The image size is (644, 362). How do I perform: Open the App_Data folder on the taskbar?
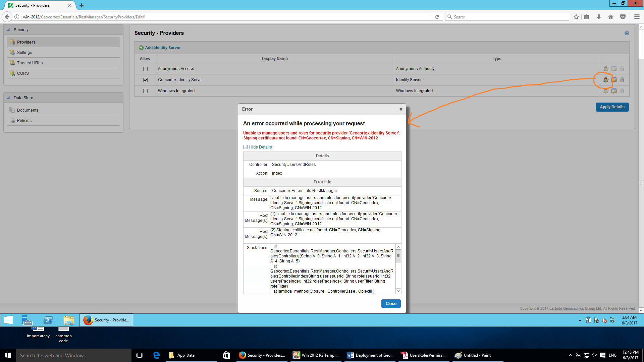[191, 355]
